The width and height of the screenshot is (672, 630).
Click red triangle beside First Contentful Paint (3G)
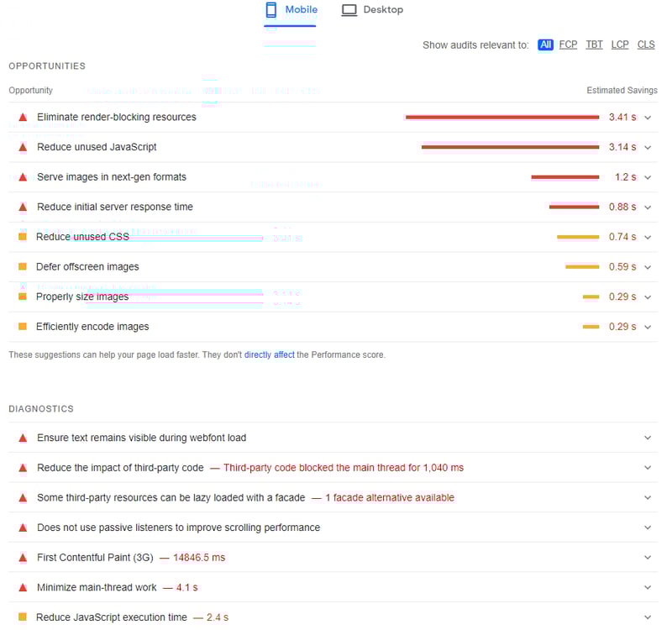point(24,558)
